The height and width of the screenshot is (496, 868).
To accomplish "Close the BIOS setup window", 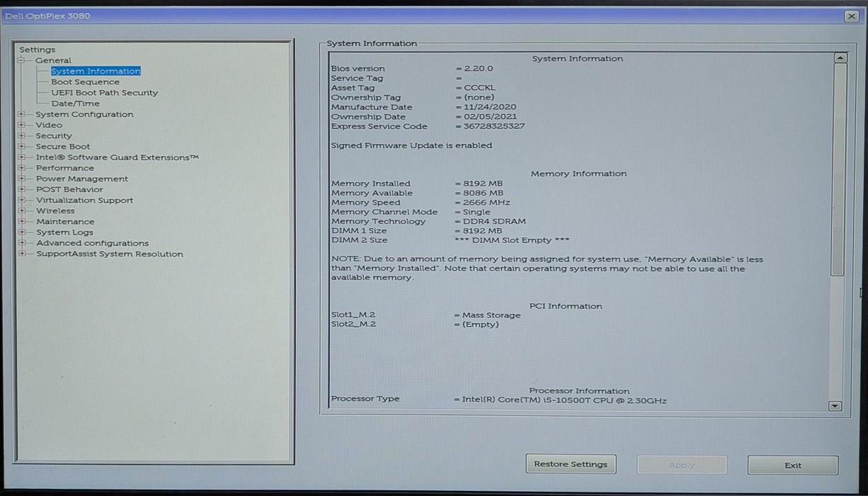I will (851, 16).
